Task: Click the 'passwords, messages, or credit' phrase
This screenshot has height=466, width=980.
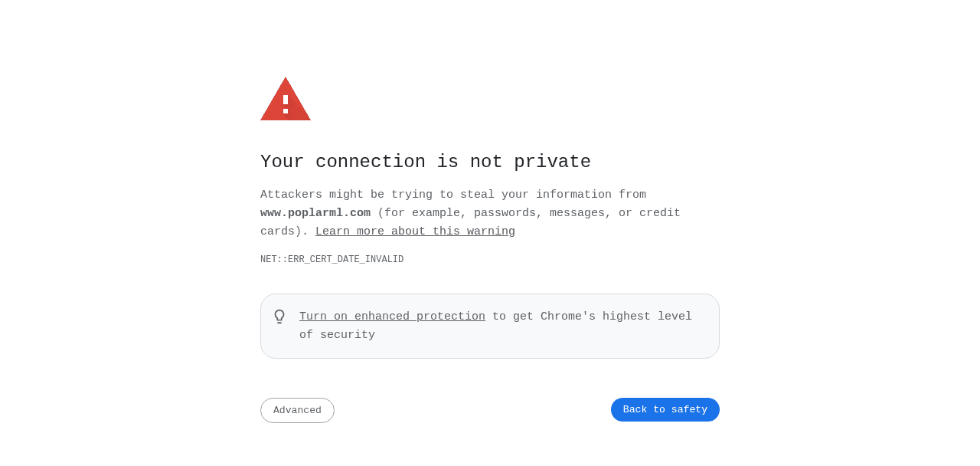Action: (x=577, y=213)
